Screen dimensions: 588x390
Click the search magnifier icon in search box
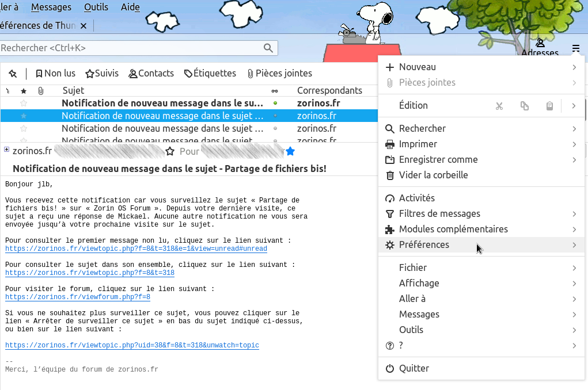[x=268, y=48]
